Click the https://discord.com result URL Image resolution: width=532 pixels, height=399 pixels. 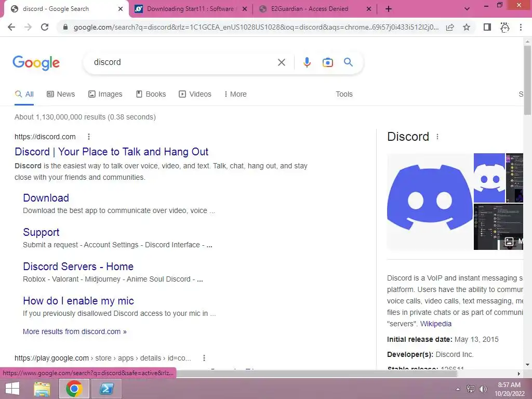(x=45, y=137)
